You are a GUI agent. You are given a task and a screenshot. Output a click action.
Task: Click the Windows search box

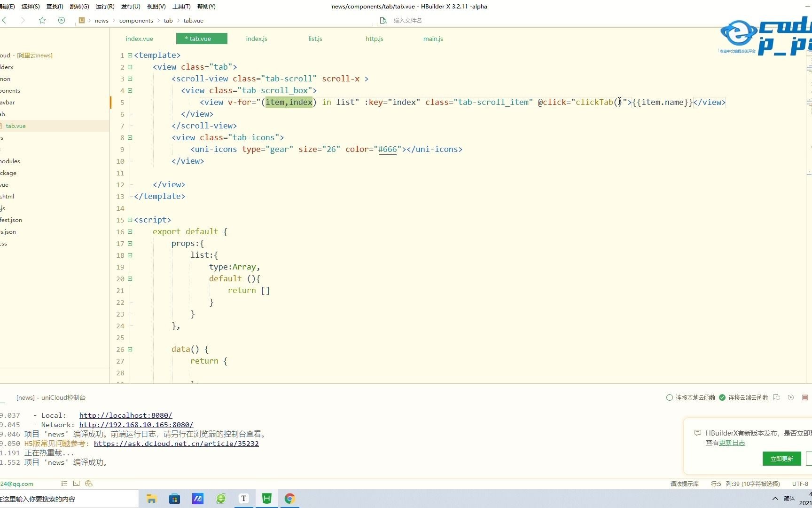tap(68, 499)
